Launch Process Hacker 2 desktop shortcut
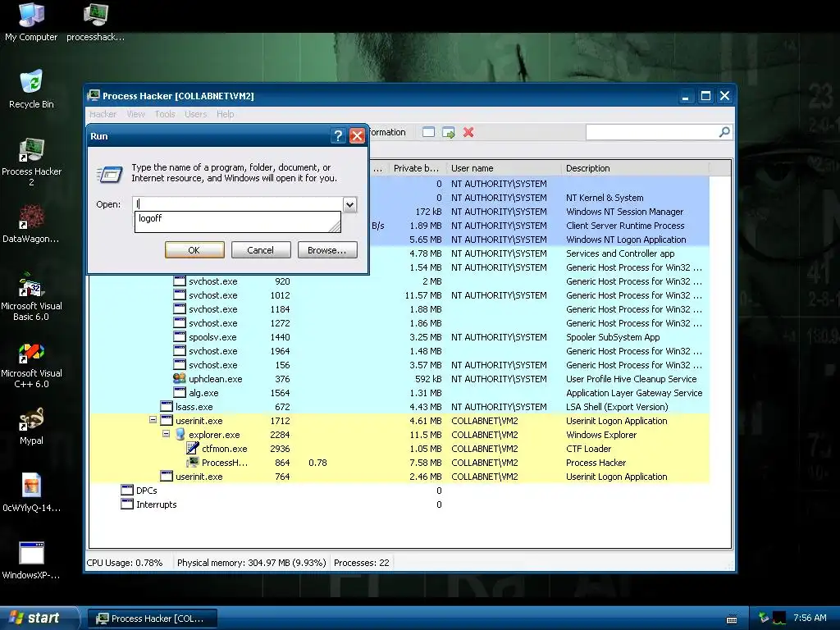840x630 pixels. (x=31, y=162)
